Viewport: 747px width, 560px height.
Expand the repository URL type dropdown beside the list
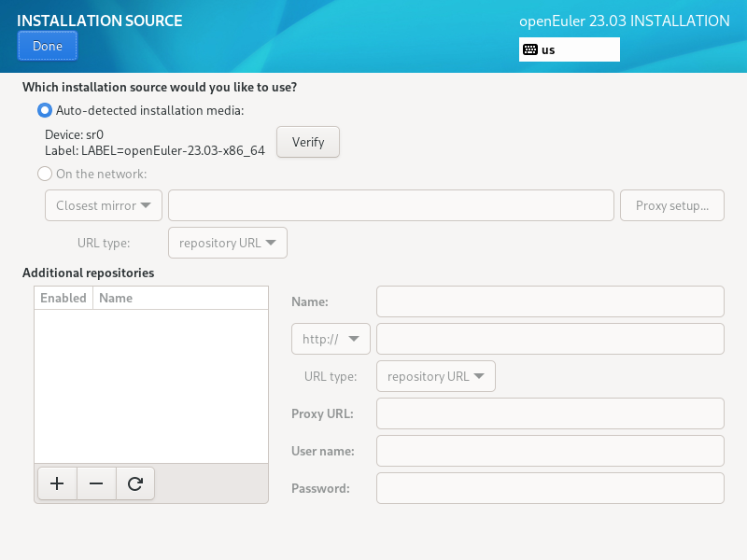tap(436, 376)
